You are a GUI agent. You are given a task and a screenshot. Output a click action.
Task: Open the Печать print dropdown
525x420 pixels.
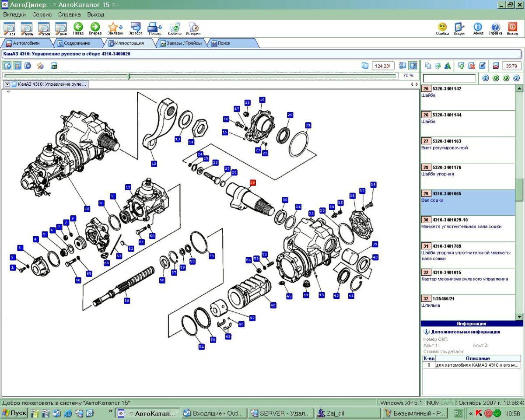coord(155,29)
